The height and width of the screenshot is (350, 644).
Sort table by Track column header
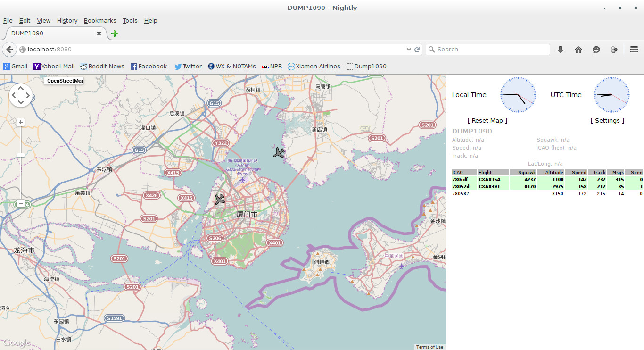coord(597,173)
